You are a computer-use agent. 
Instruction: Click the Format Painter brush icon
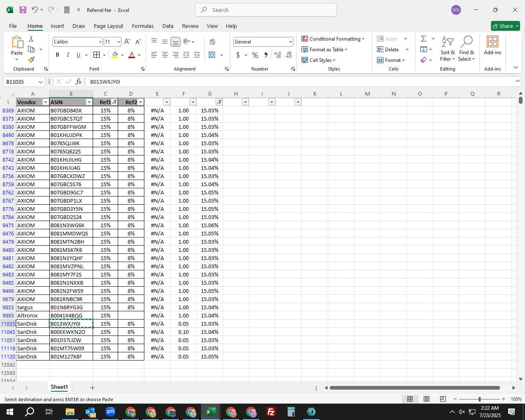pyautogui.click(x=31, y=59)
